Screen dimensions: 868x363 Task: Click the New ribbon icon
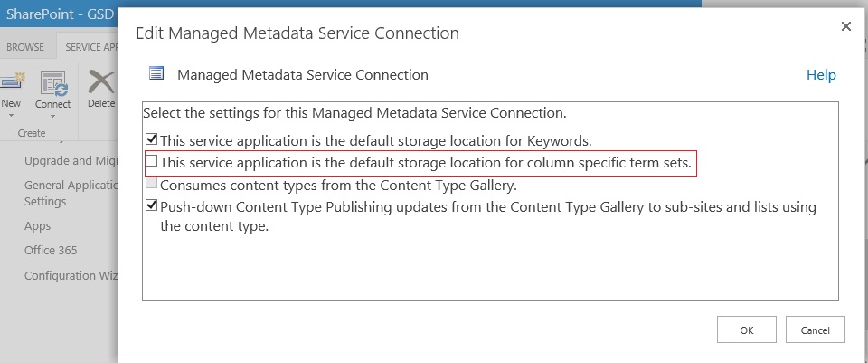click(11, 83)
